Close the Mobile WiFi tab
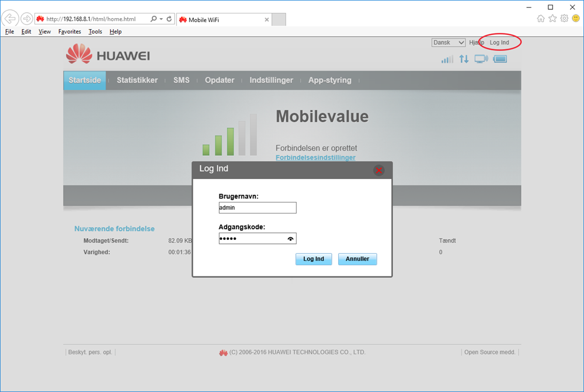The image size is (584, 392). pyautogui.click(x=267, y=20)
